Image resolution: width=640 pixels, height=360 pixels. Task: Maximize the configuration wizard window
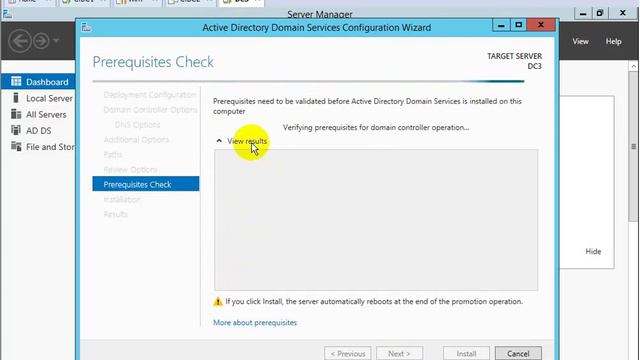tap(518, 25)
